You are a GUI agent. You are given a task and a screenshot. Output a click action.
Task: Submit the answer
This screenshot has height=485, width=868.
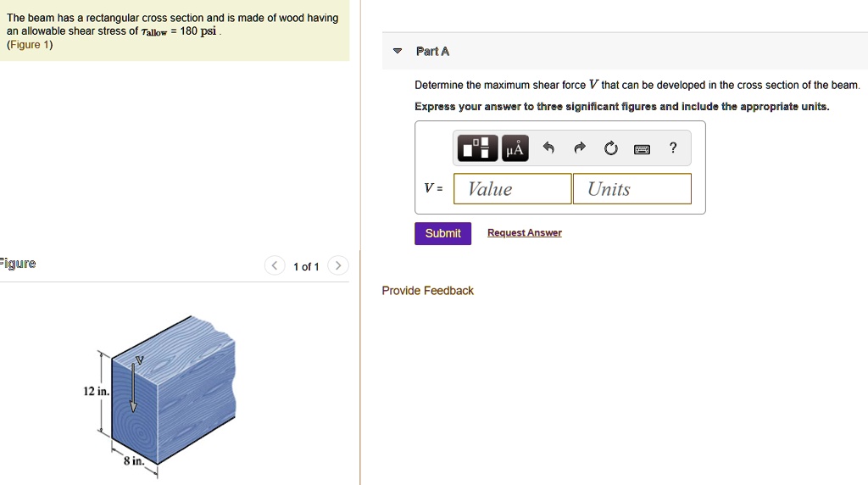pos(442,234)
